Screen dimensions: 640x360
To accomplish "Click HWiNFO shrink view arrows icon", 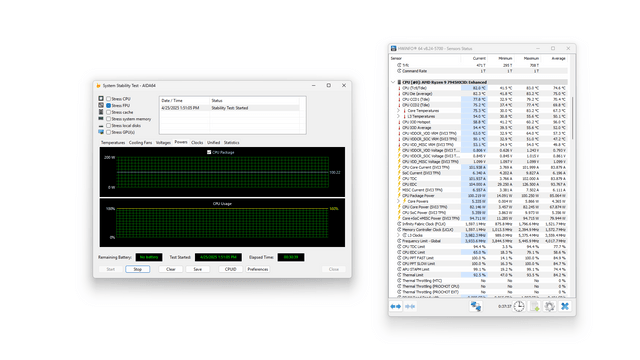I will [x=410, y=307].
